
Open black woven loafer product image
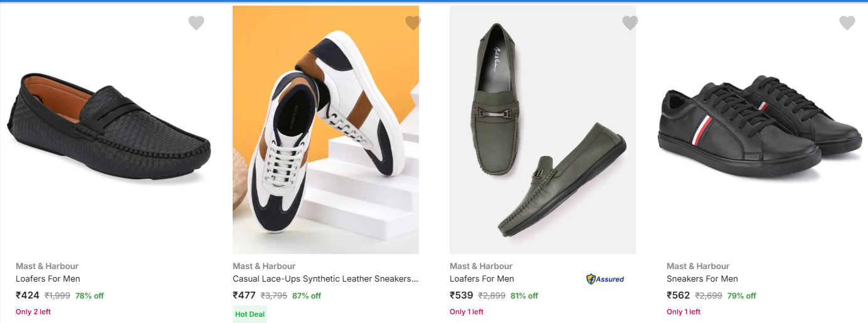click(x=109, y=129)
